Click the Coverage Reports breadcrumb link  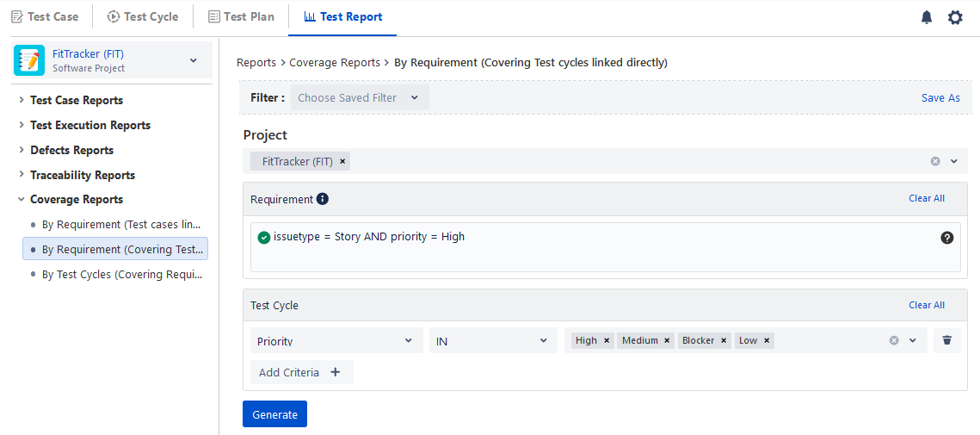click(x=335, y=63)
